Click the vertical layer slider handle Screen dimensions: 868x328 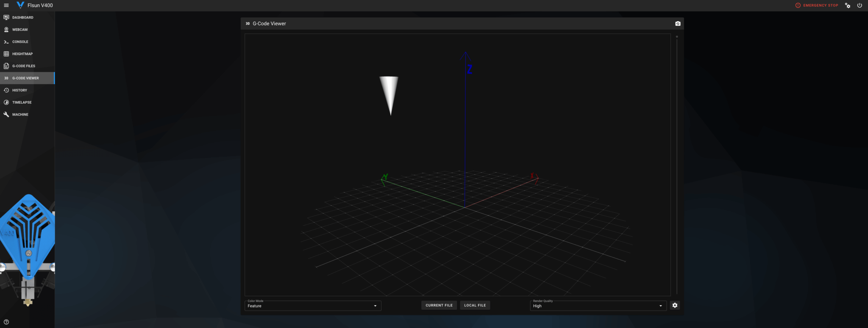click(677, 37)
